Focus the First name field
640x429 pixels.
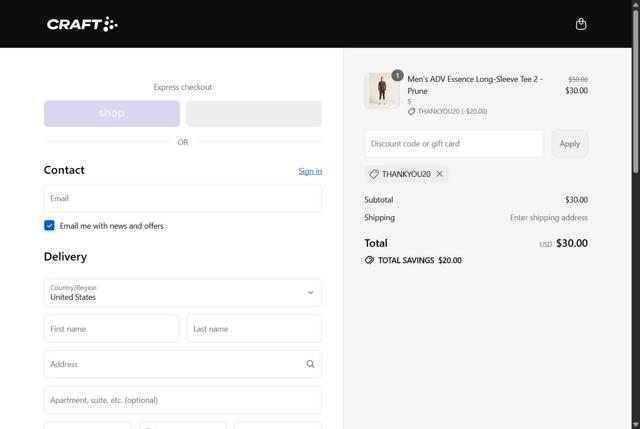pos(111,329)
